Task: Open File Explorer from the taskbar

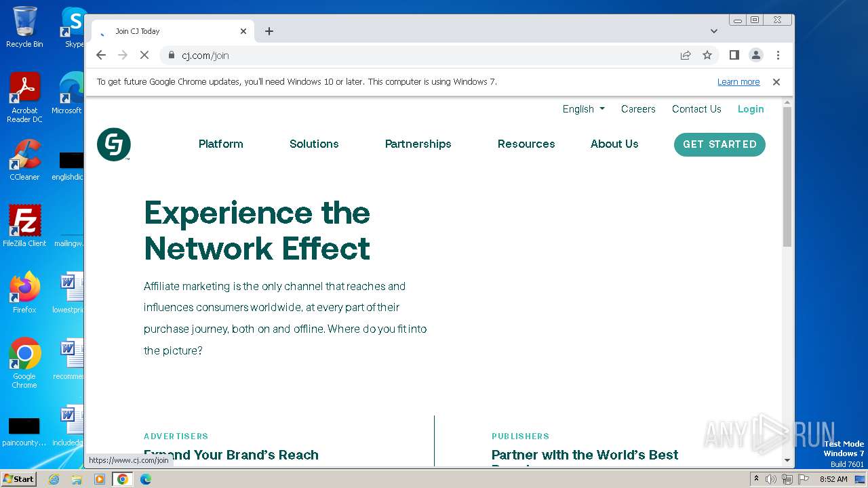Action: tap(77, 479)
